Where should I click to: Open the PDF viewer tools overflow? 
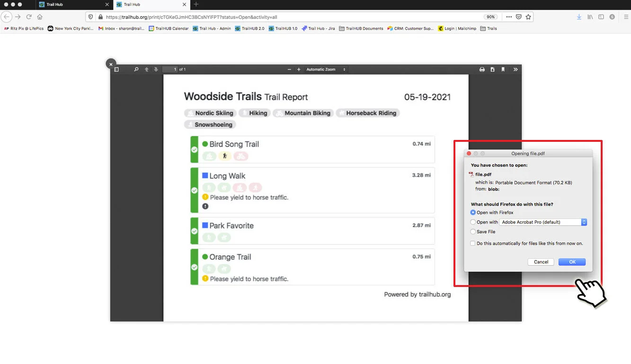515,69
